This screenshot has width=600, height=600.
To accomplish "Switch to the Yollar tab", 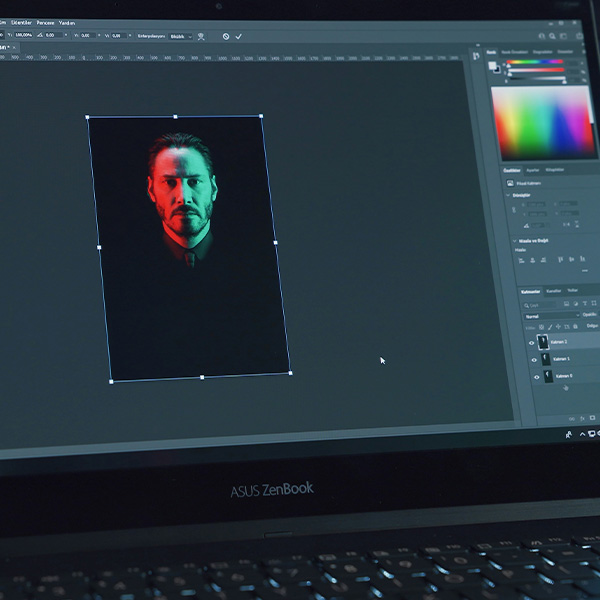I will (x=572, y=290).
